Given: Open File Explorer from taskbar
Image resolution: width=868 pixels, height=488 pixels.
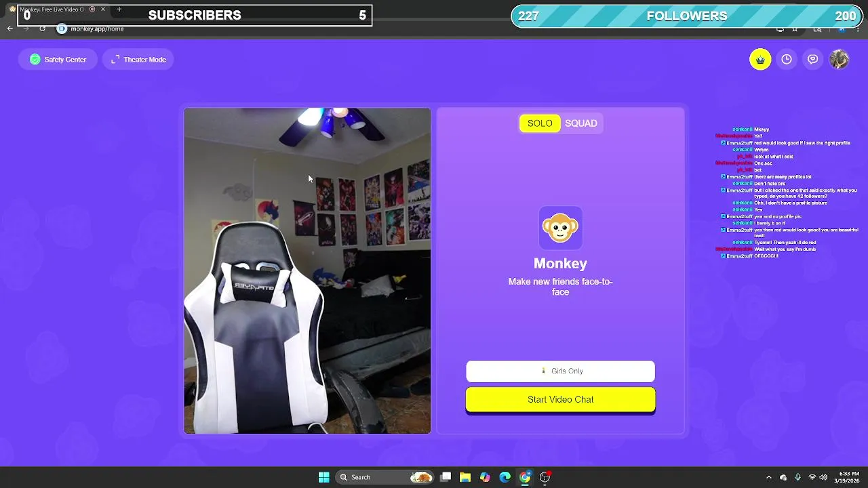Looking at the screenshot, I should [465, 477].
